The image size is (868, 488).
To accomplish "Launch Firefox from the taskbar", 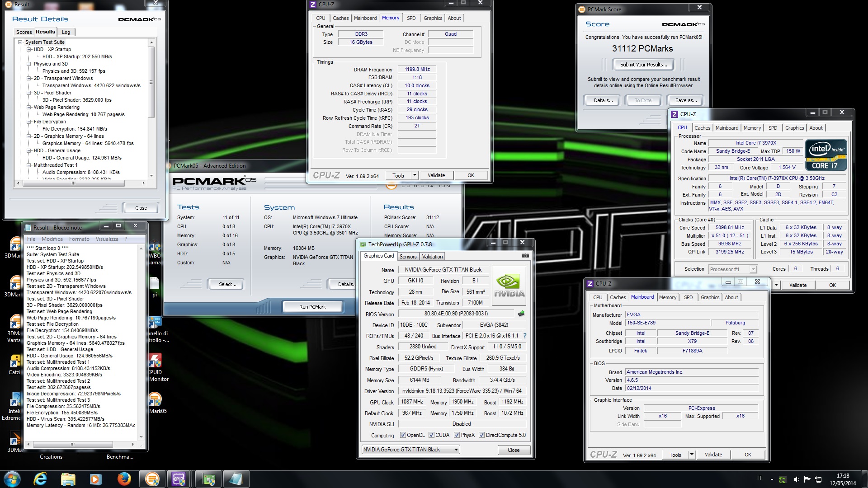I will pos(123,479).
